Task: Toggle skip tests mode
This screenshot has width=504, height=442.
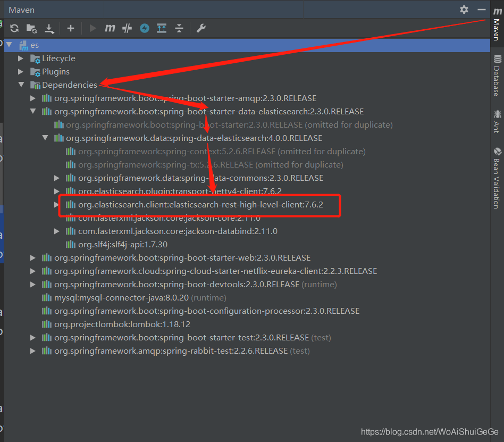Action: (127, 28)
